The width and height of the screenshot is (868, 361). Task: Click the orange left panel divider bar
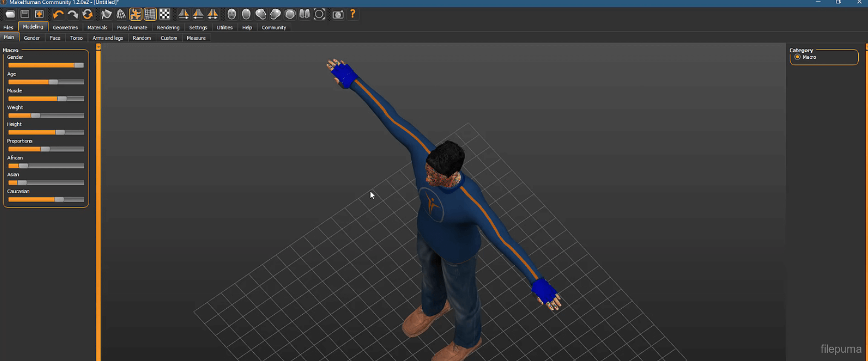coord(99,204)
